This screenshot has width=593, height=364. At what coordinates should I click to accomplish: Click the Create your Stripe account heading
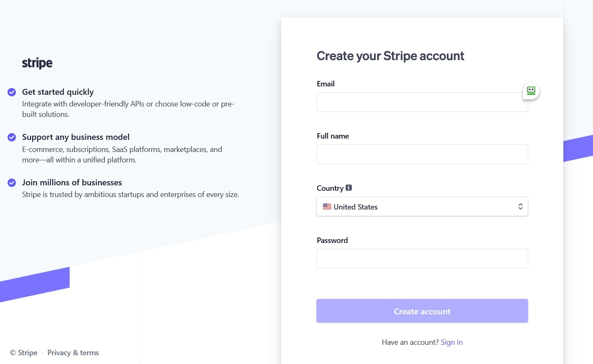tap(390, 56)
